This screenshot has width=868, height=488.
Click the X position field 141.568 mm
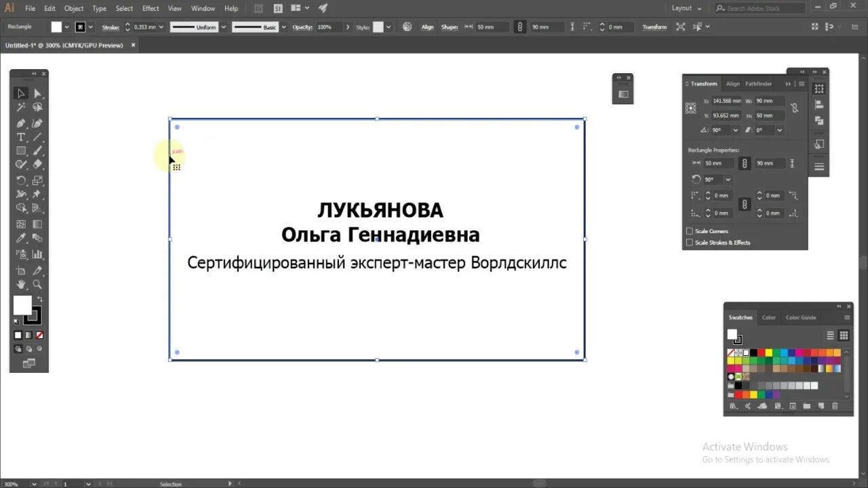(728, 101)
